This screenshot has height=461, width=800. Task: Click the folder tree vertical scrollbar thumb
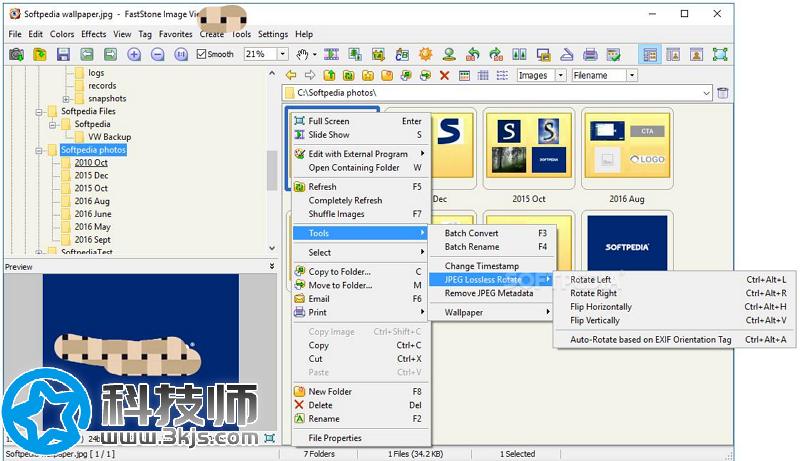click(x=272, y=171)
